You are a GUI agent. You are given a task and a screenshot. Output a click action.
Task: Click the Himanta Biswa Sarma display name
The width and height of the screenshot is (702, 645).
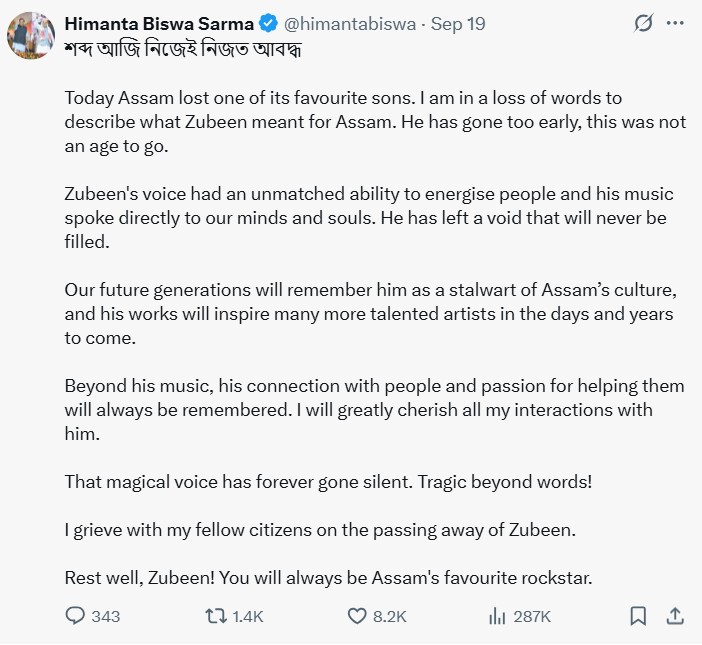[x=159, y=22]
